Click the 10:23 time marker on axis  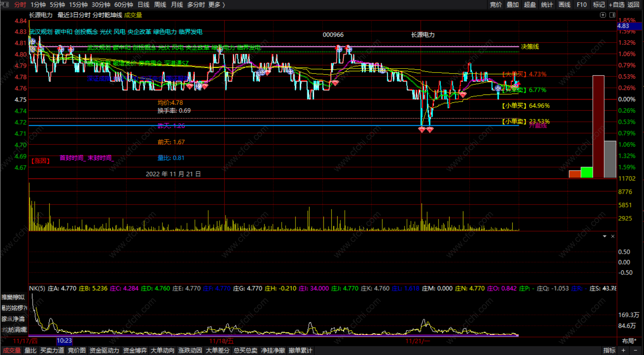(64, 341)
